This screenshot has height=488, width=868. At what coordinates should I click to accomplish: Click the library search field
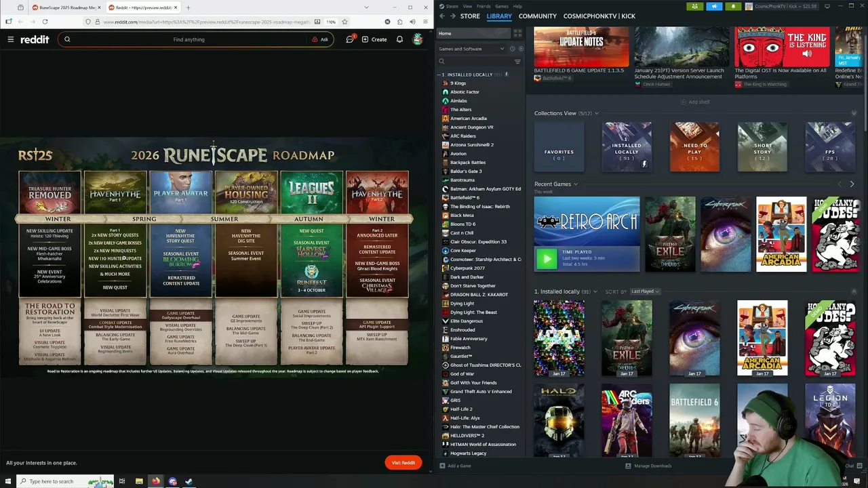tap(475, 62)
